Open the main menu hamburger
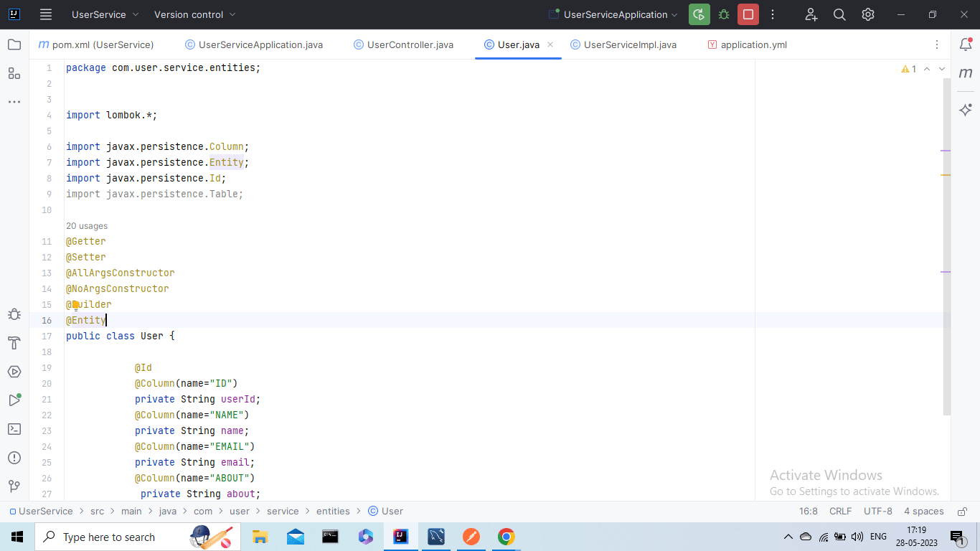The height and width of the screenshot is (551, 980). click(45, 14)
